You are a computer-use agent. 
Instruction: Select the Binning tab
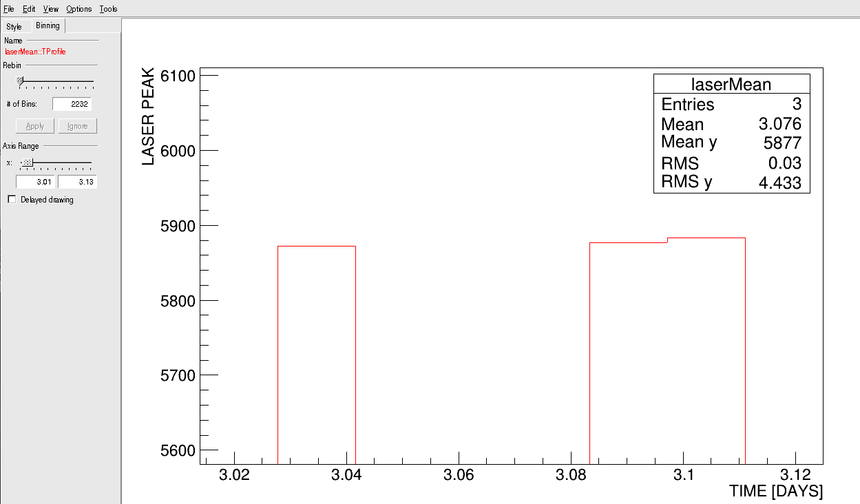click(x=48, y=26)
